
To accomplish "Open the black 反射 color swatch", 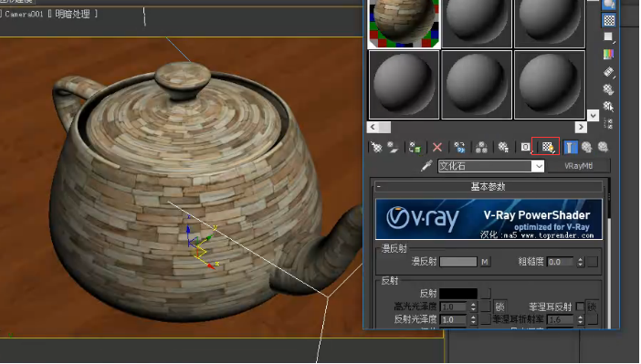I will [458, 294].
